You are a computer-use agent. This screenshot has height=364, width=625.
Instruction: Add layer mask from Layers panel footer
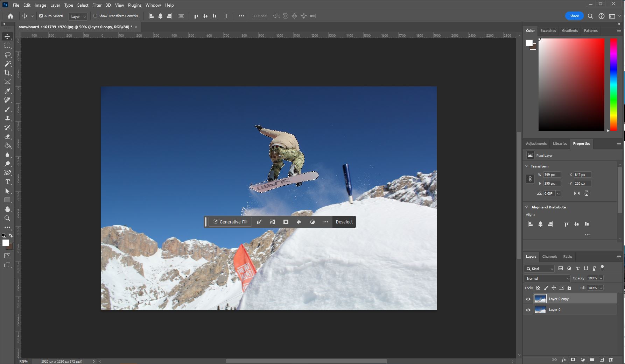tap(573, 359)
